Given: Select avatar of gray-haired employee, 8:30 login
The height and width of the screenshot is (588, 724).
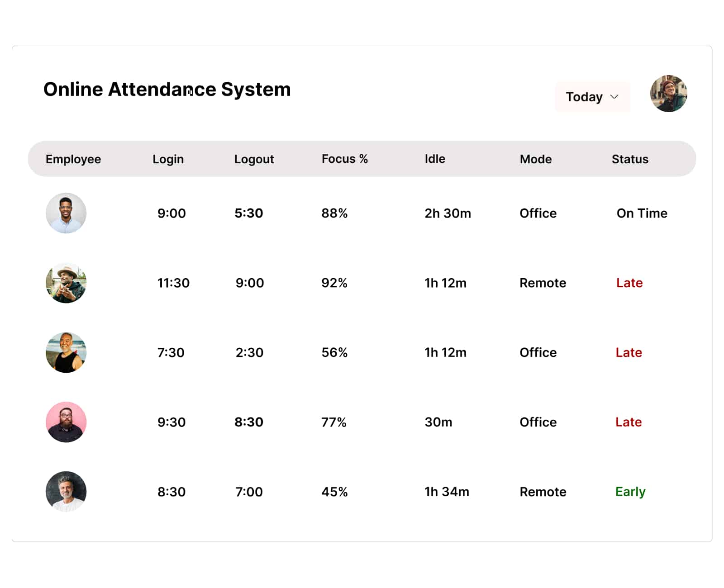Looking at the screenshot, I should 66,492.
